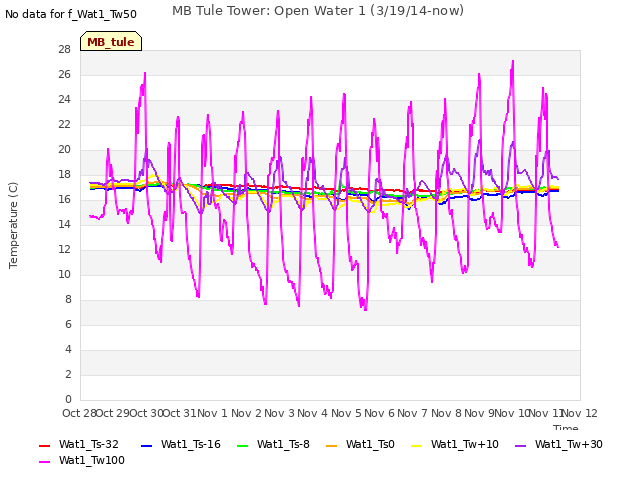
Task: Click the Nov 8 x-axis tick label
Action: (x=446, y=413)
